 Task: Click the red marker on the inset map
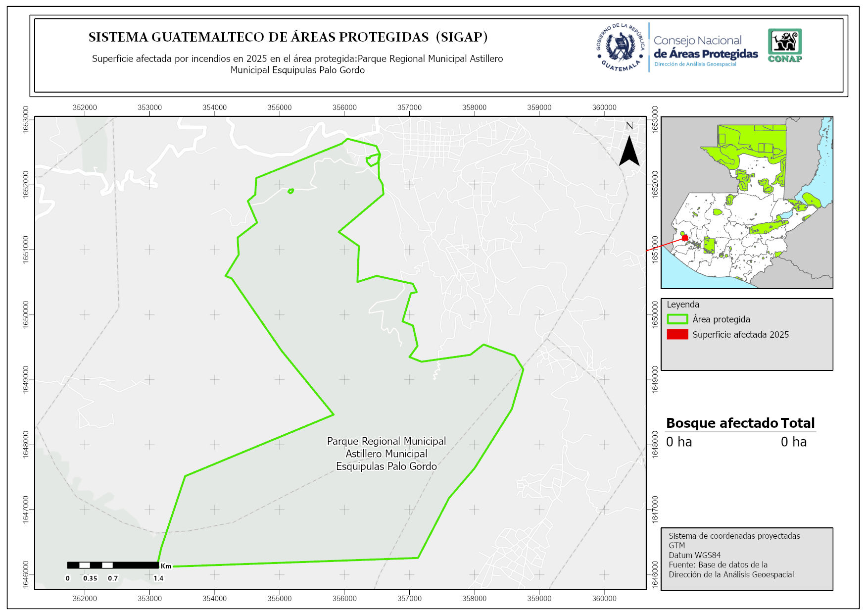click(x=685, y=238)
